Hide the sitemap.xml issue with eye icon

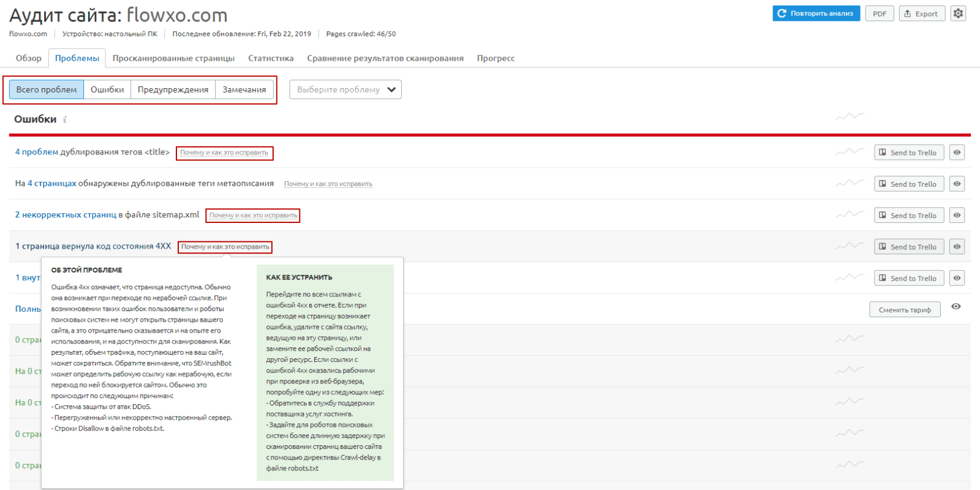[957, 215]
